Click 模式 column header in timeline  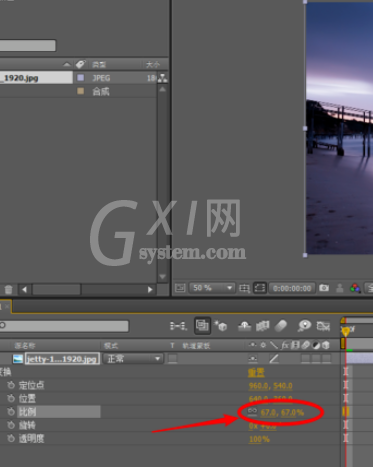tap(111, 346)
